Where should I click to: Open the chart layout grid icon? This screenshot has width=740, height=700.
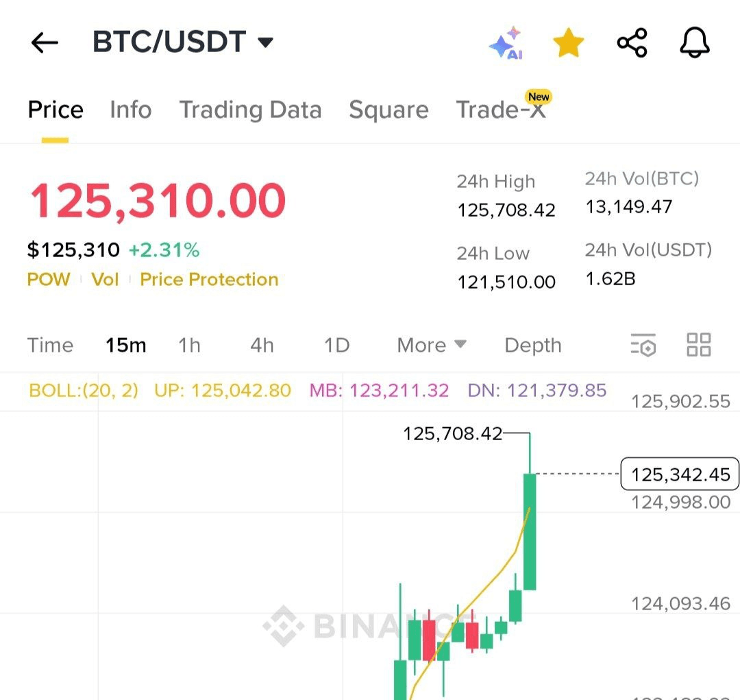click(x=698, y=345)
